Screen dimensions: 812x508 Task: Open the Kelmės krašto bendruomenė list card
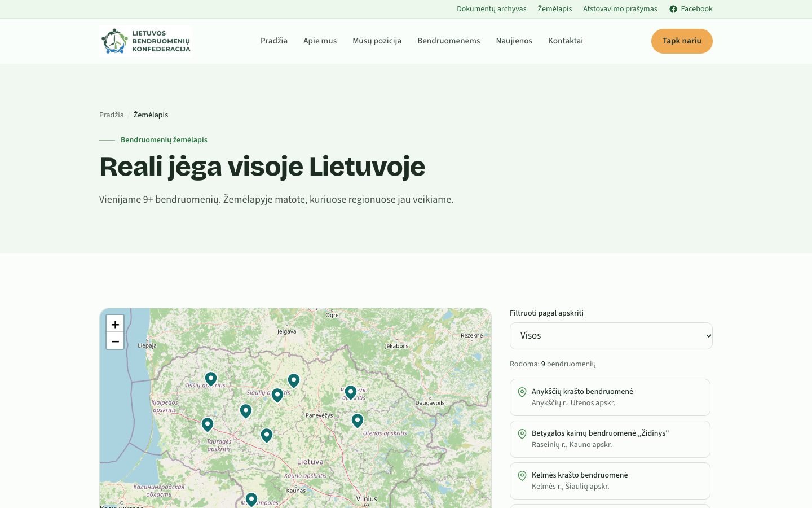click(x=610, y=481)
